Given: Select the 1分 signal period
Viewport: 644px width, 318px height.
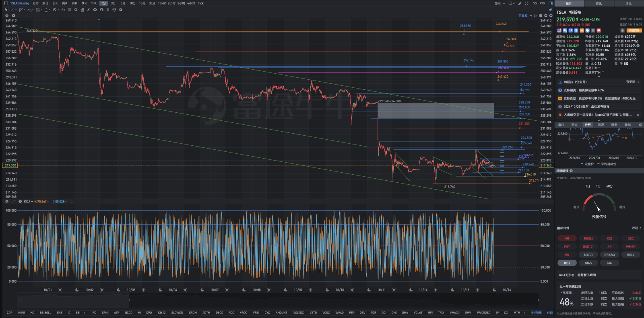Looking at the screenshot, I should click(x=598, y=186).
